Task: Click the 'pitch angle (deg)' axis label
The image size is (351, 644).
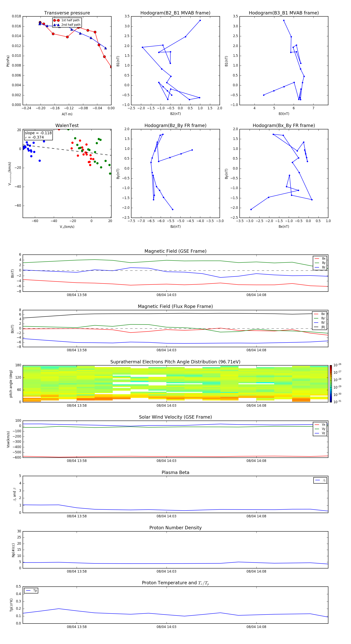Action: click(x=11, y=384)
